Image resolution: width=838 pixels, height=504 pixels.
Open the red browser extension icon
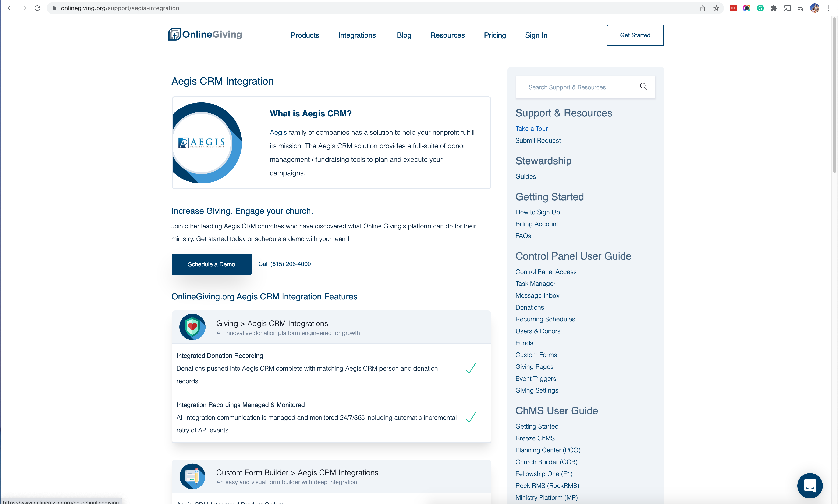click(x=733, y=8)
